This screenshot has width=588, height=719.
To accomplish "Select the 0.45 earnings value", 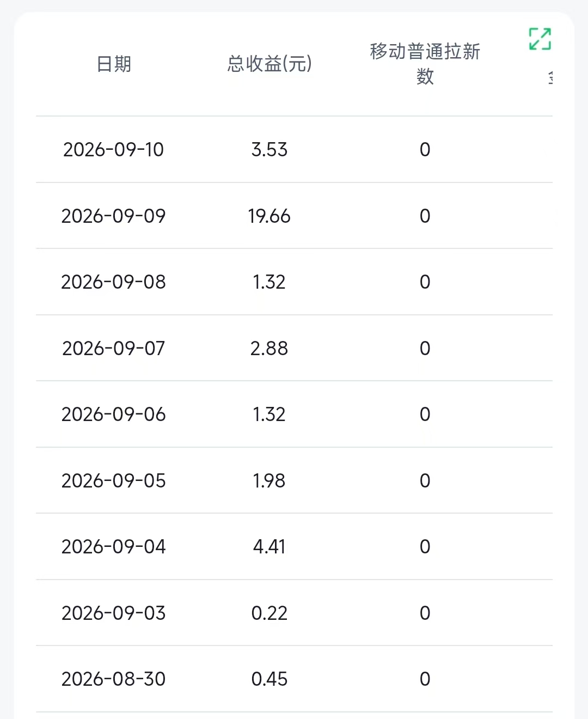I will coord(269,679).
